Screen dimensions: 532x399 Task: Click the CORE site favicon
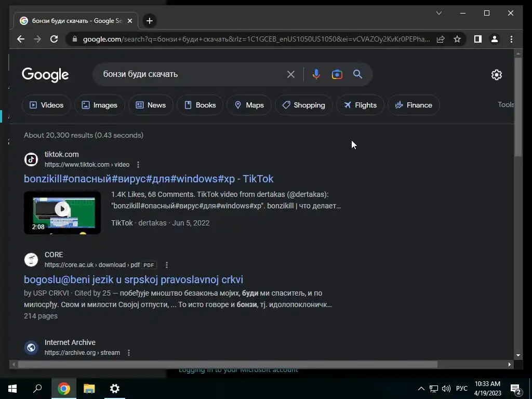(31, 260)
